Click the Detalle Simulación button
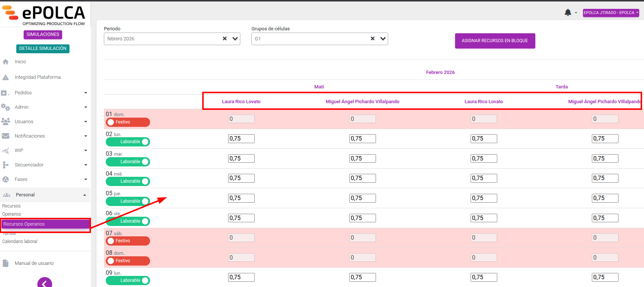Image resolution: width=644 pixels, height=287 pixels. point(43,48)
